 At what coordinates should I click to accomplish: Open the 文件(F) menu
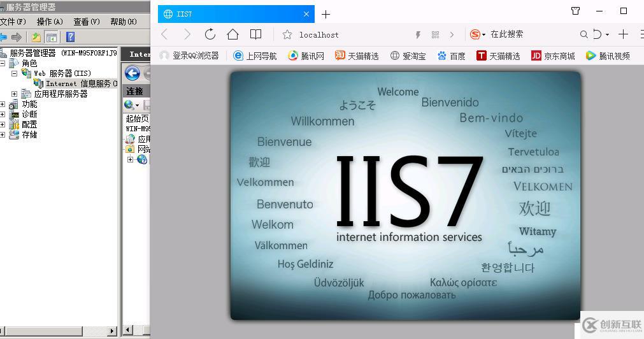[13, 22]
